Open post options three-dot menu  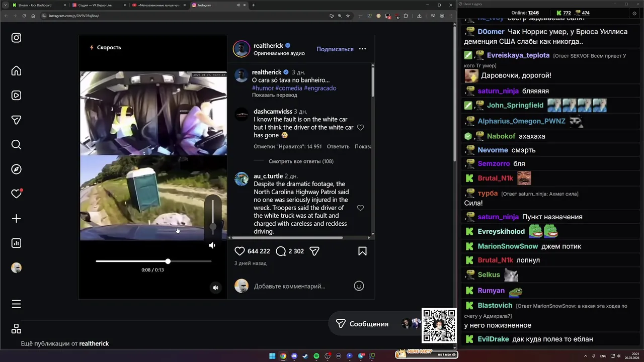tap(362, 49)
